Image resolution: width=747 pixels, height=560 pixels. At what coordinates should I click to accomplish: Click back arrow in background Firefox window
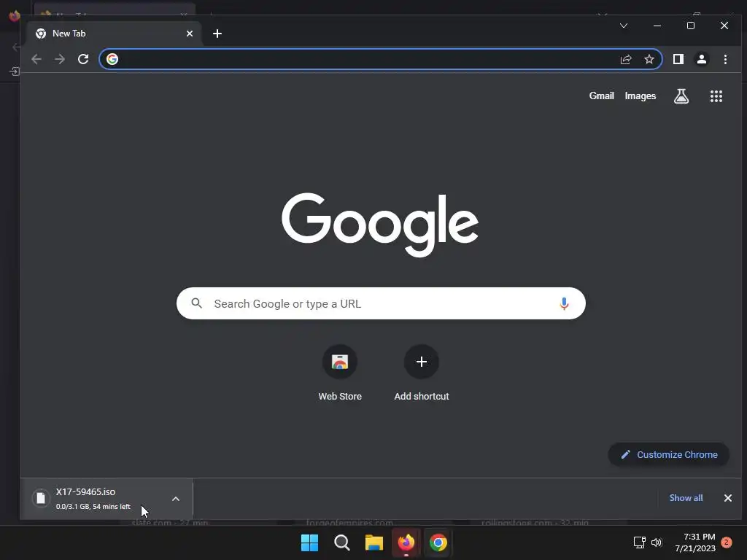click(16, 47)
